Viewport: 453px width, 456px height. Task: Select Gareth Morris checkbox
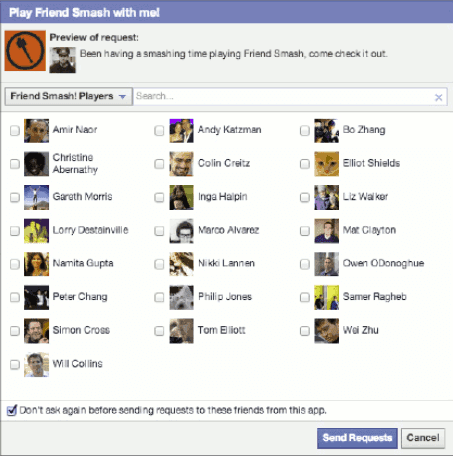15,197
